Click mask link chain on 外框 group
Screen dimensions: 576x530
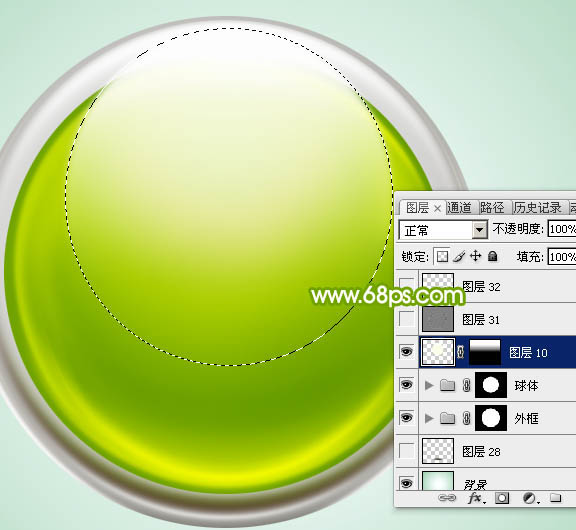466,418
